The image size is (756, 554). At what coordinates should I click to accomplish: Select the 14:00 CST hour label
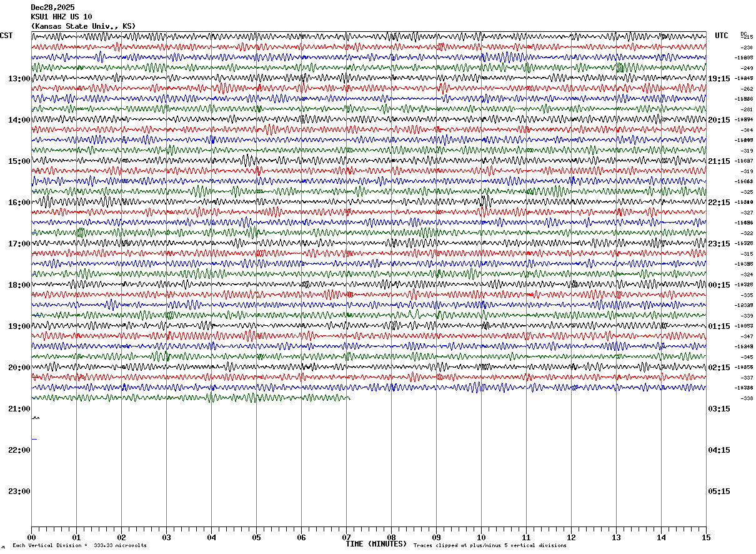[x=19, y=120]
